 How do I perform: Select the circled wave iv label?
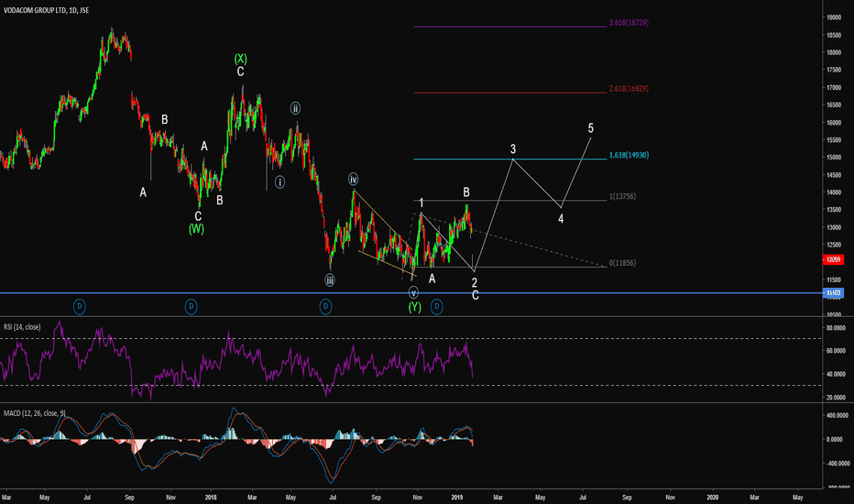click(353, 179)
